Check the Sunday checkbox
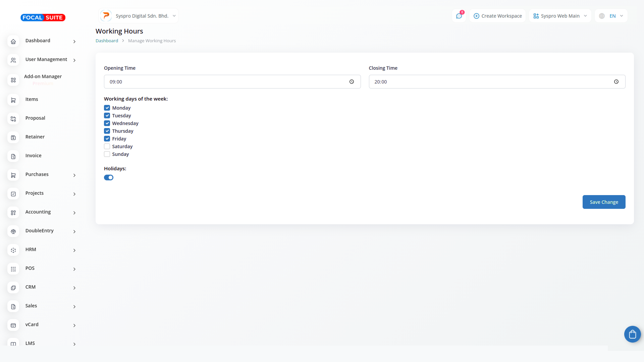Image resolution: width=644 pixels, height=362 pixels. [107, 154]
